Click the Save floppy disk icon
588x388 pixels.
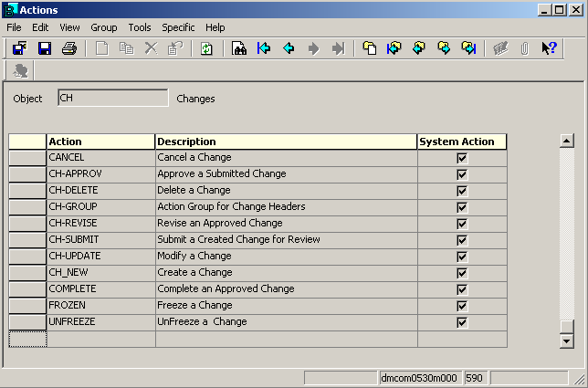45,48
